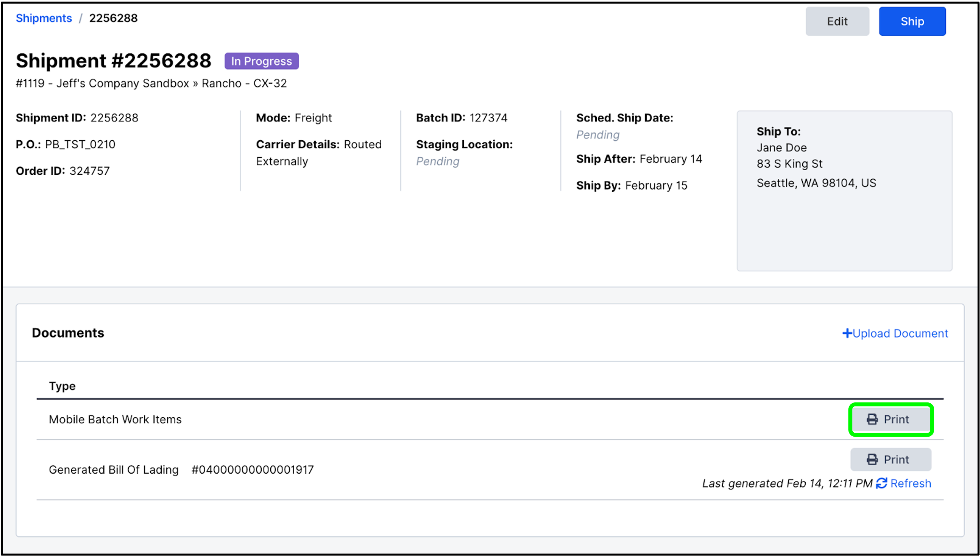Open the Edit screen for this shipment

click(x=837, y=21)
